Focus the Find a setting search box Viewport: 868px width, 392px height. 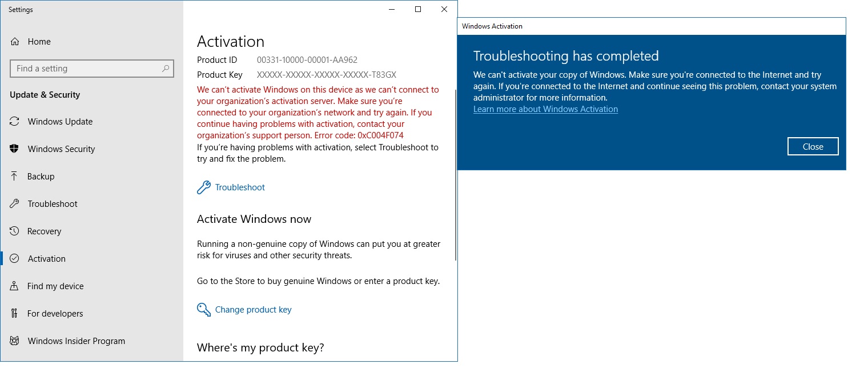pyautogui.click(x=92, y=69)
